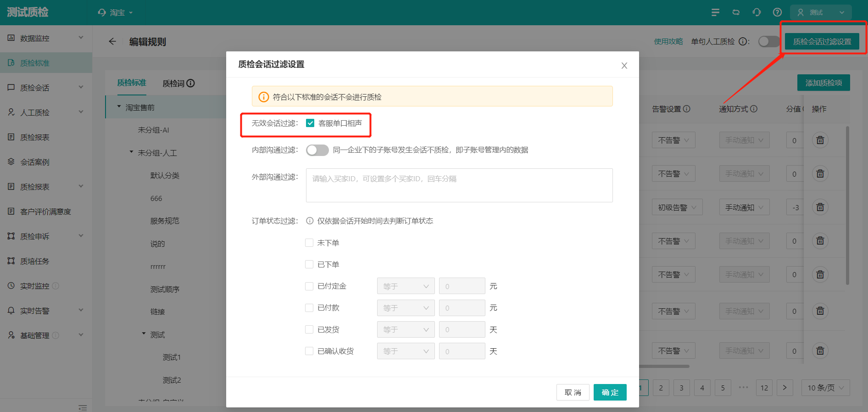Click the back arrow beside 编辑规则
The height and width of the screenshot is (412, 868).
click(x=112, y=42)
